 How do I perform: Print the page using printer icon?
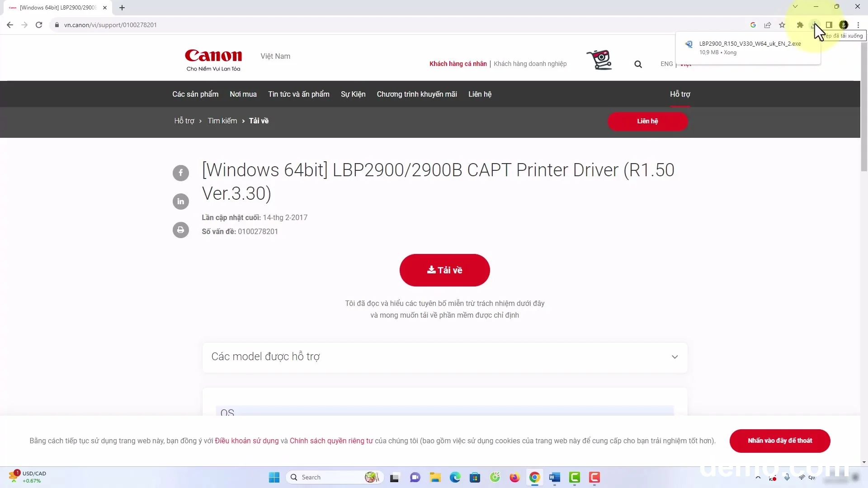coord(181,230)
